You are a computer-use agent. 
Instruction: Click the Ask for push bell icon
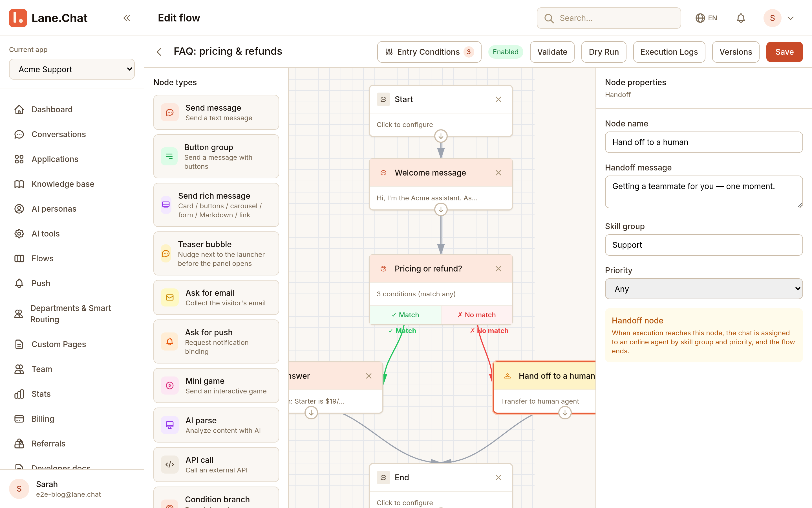pos(170,342)
